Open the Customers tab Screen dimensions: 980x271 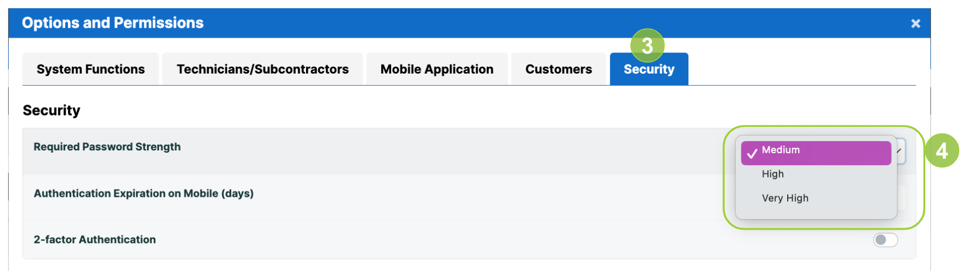pos(559,69)
